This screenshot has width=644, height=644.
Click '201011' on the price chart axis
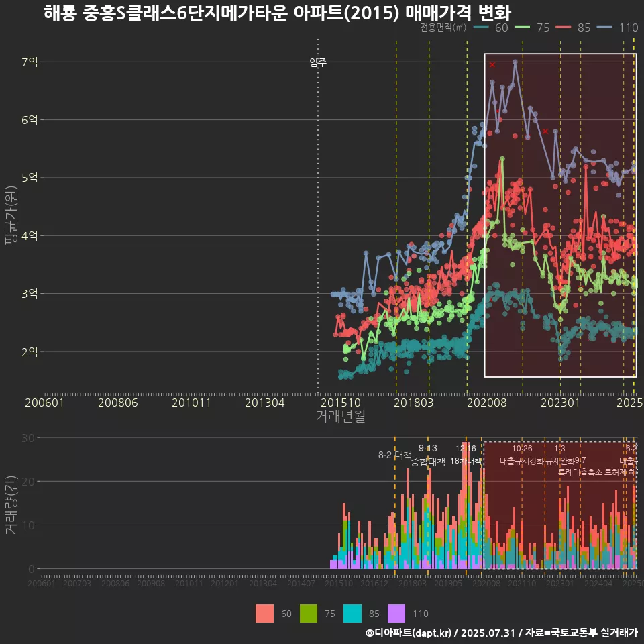coord(191,402)
